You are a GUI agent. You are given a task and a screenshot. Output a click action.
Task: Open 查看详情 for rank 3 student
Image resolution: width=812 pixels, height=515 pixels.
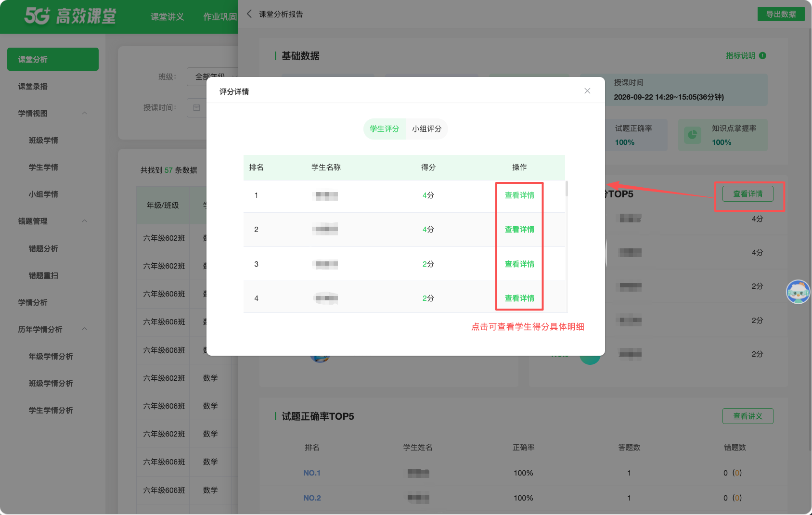point(519,264)
